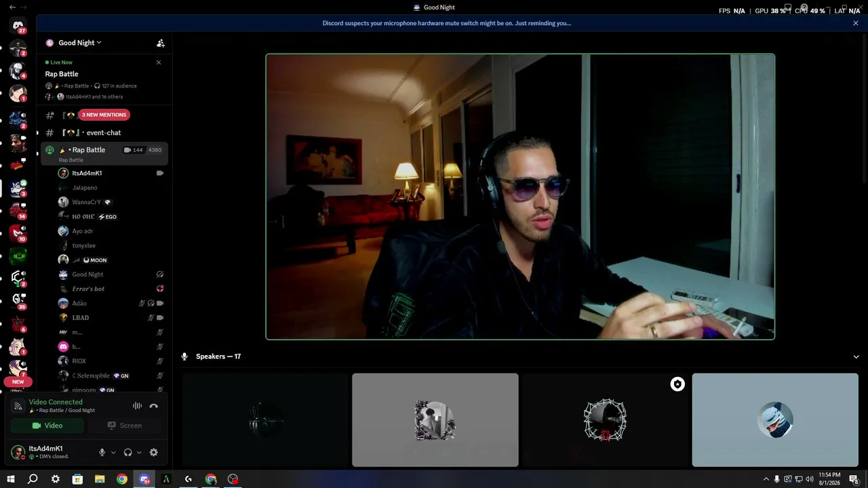Viewport: 868px width, 488px height.
Task: Open ItsAd4mK1 user profile avatar
Action: pos(18,452)
